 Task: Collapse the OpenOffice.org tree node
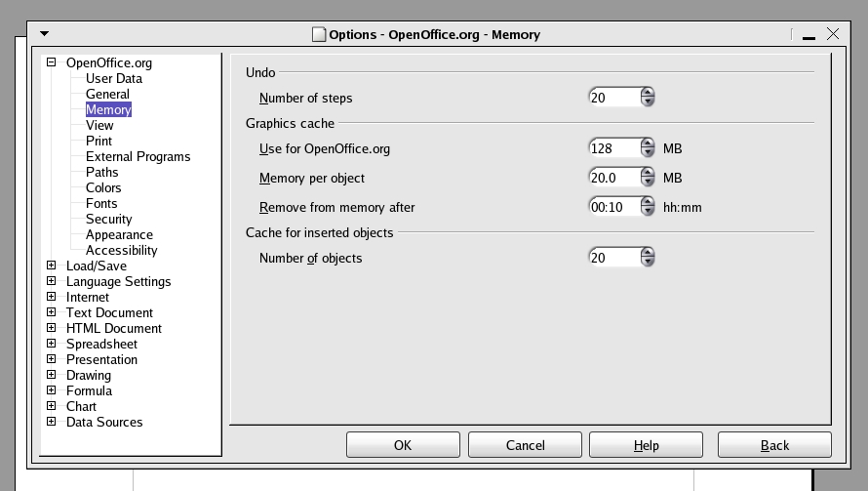pos(52,62)
